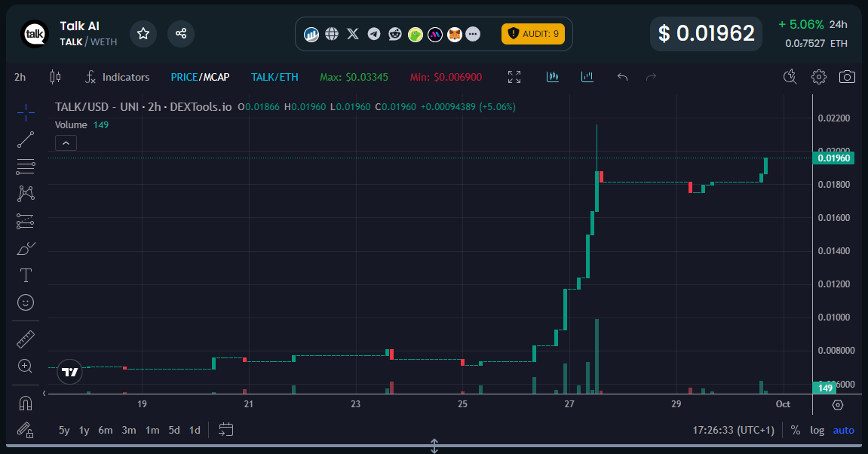Toggle TALK/ETH price denomination
This screenshot has width=868, height=454.
tap(275, 77)
